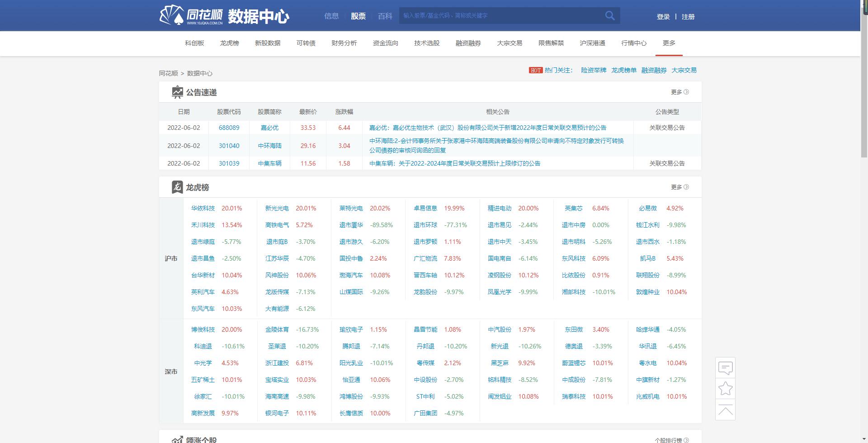Open the 科创板 menu item
This screenshot has width=868, height=443.
194,43
